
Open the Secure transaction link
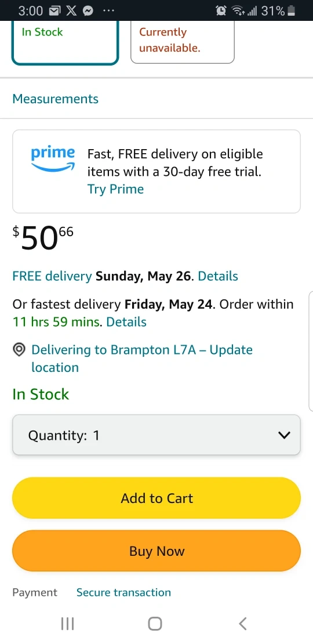pyautogui.click(x=123, y=592)
